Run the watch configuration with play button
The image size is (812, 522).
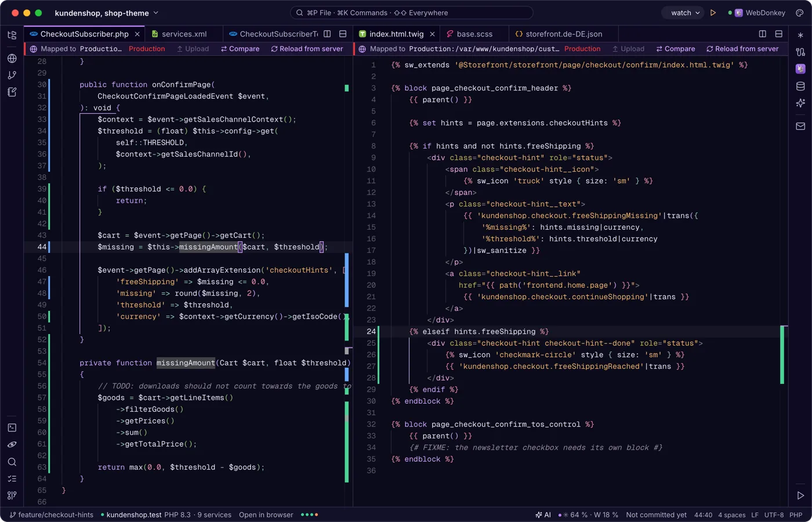[713, 13]
